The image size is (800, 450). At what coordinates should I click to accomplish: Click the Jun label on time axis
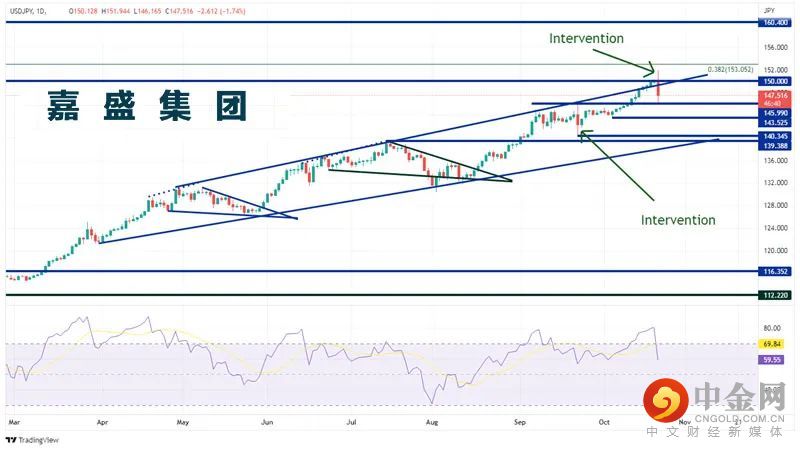[267, 422]
